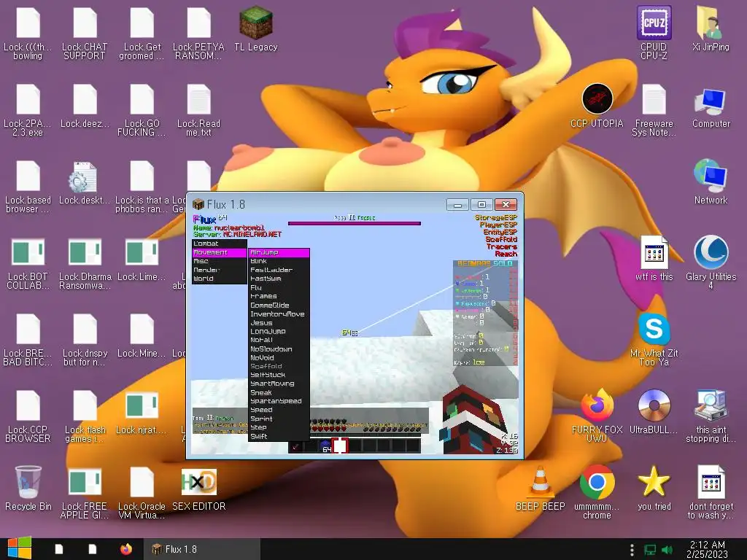This screenshot has width=747, height=560.
Task: Select the Movement category in Flux menu
Action: coord(219,252)
